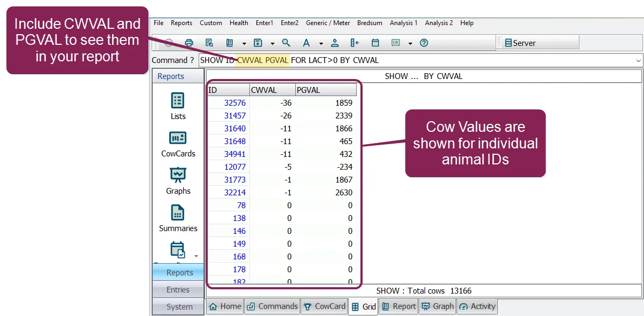Open Lists in the Reports sidebar
The width and height of the screenshot is (644, 316).
pyautogui.click(x=178, y=106)
